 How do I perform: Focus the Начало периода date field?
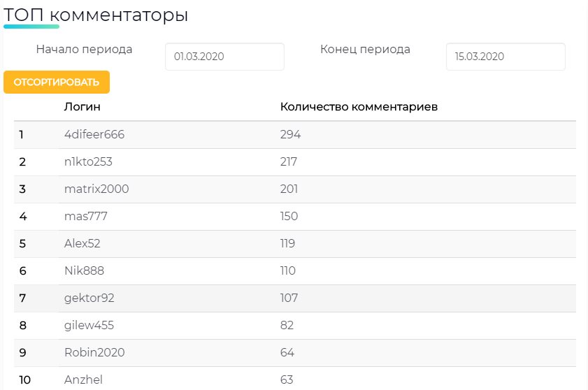point(224,57)
